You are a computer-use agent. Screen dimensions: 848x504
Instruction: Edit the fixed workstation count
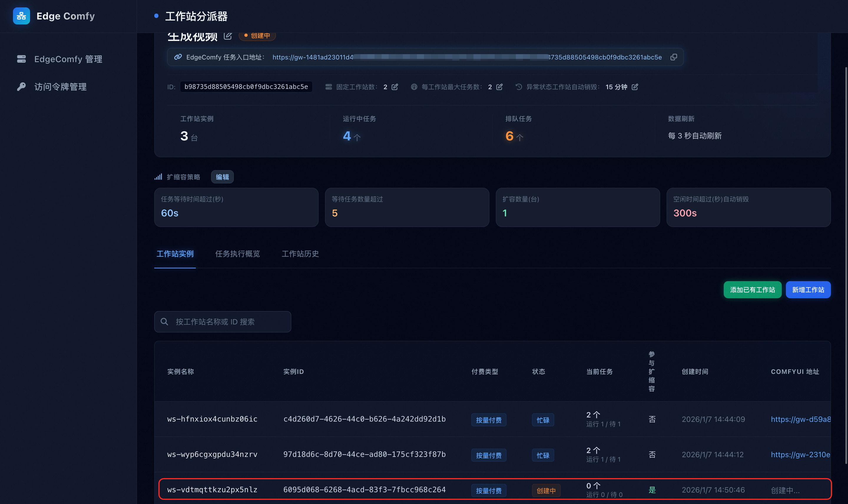(x=395, y=87)
